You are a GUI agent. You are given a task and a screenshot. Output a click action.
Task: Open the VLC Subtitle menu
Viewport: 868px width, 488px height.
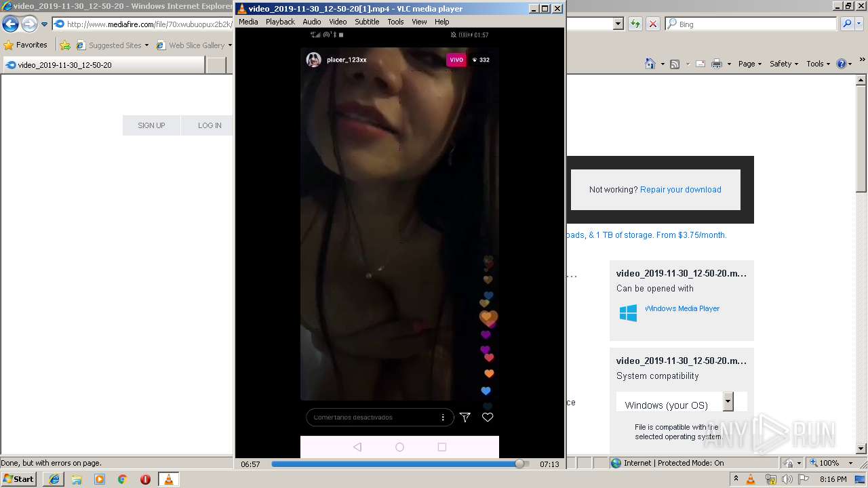(x=367, y=22)
